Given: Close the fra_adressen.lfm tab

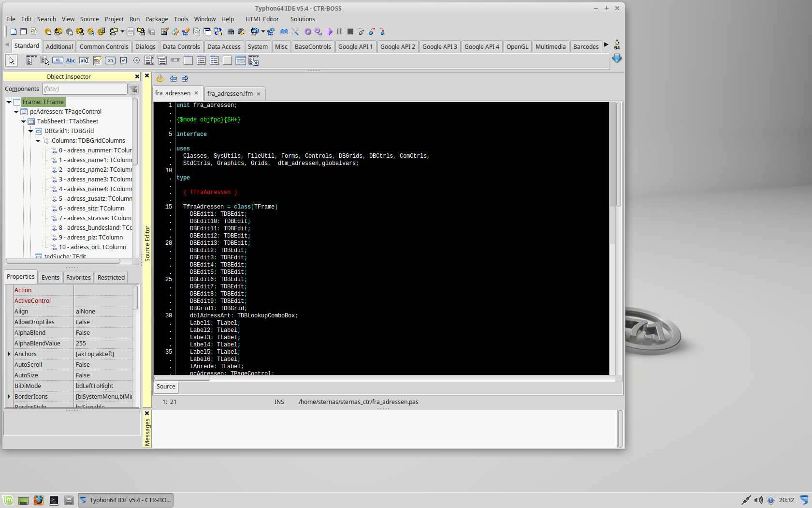Looking at the screenshot, I should [x=259, y=94].
